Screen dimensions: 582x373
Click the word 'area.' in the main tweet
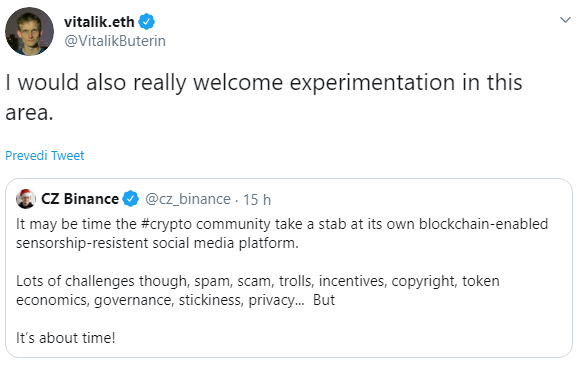pyautogui.click(x=29, y=112)
